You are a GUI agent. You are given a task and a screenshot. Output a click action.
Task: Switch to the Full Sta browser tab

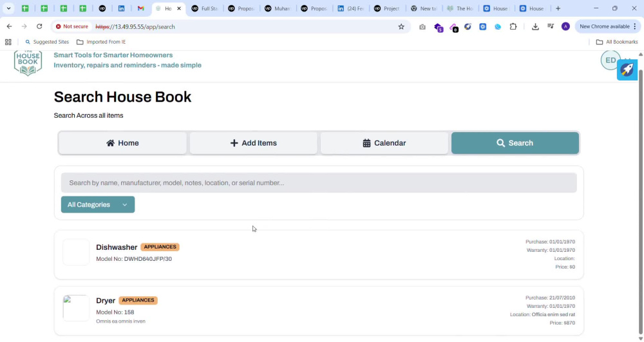205,8
